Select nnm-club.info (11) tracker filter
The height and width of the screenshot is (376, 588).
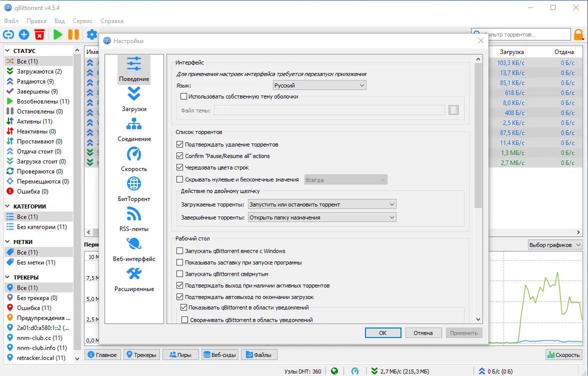point(38,348)
